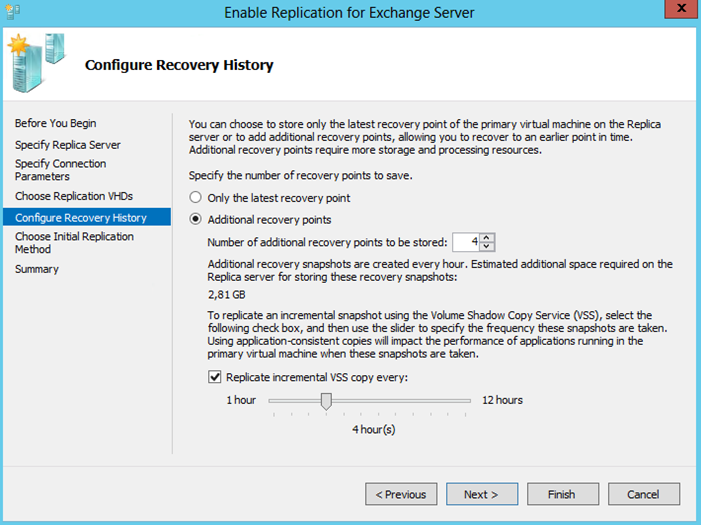
Task: Click the Cancel button
Action: (x=644, y=494)
